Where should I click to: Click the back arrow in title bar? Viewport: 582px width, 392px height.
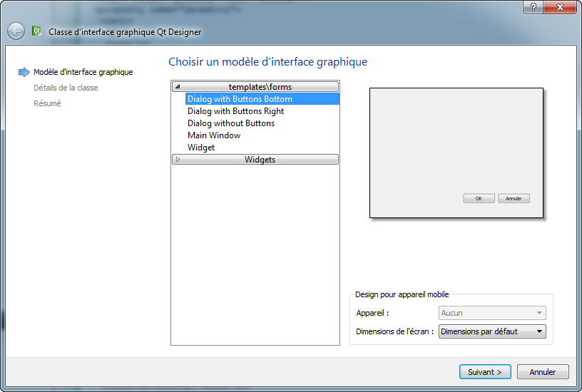16,31
